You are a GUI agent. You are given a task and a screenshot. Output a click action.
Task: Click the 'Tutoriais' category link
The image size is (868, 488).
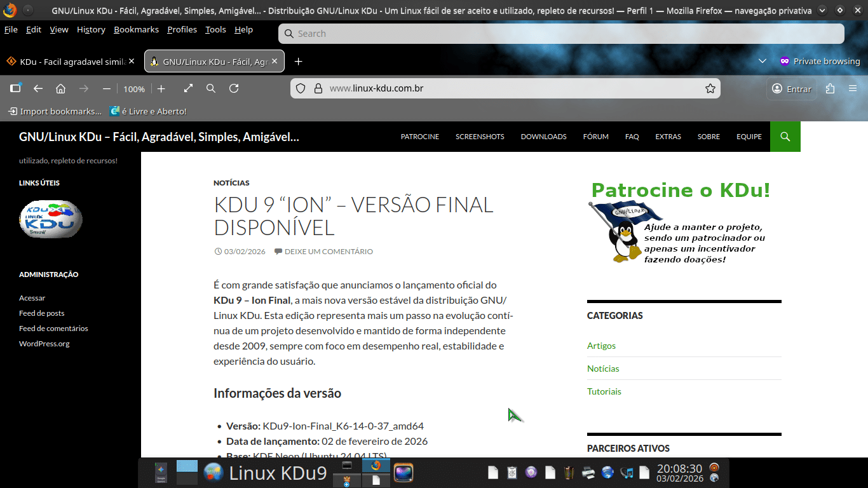pos(604,391)
